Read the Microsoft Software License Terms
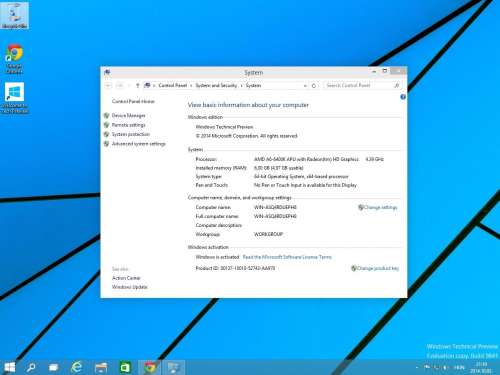The image size is (500, 375). tap(287, 257)
